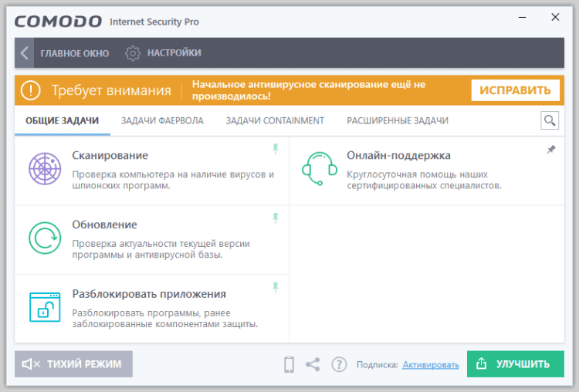Open the ЗАДАЧИ CONTAINMENT tab
The image size is (579, 392).
[275, 121]
